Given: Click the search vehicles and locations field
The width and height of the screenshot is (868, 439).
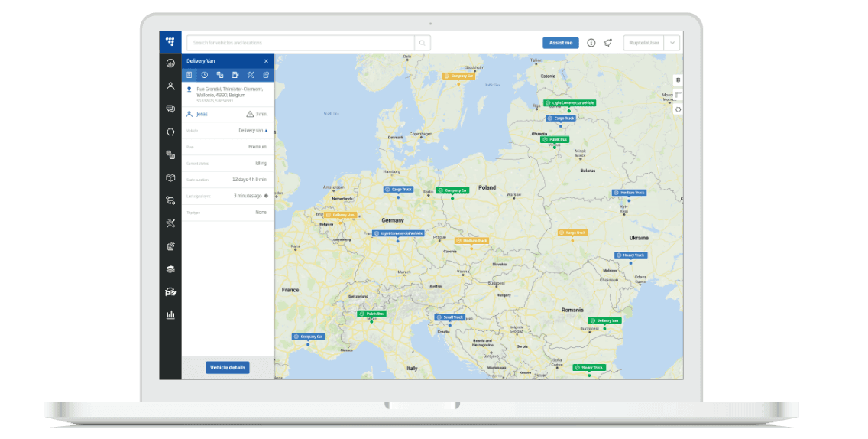Looking at the screenshot, I should pos(301,43).
